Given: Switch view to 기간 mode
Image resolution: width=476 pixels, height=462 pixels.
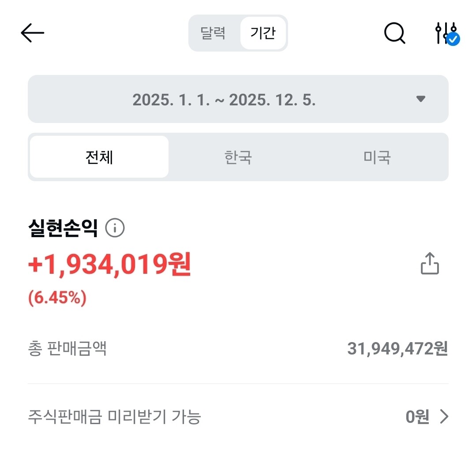Looking at the screenshot, I should (x=263, y=33).
